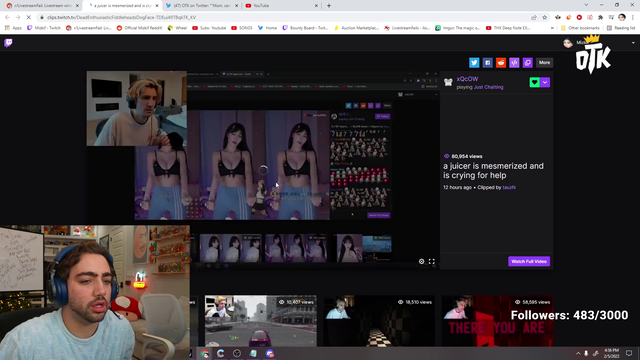The width and height of the screenshot is (640, 360).
Task: Switch to OTK on Twitter tab
Action: coord(202,6)
